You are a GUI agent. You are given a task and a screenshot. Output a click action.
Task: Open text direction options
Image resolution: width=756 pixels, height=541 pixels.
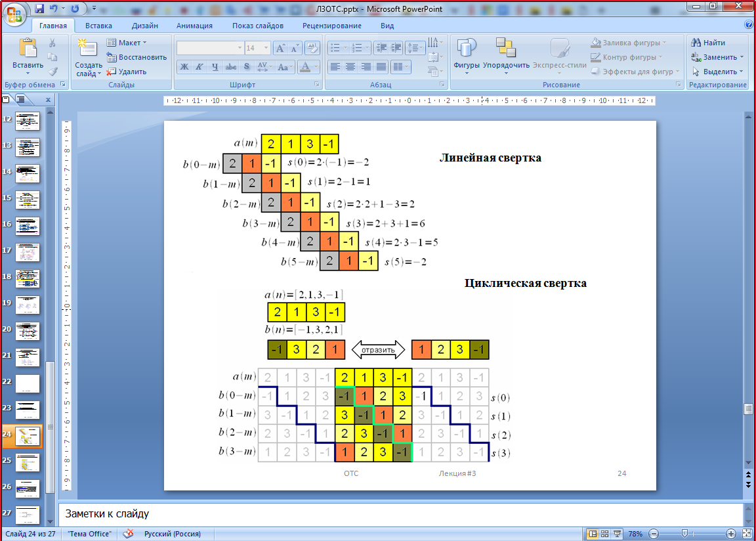point(434,43)
